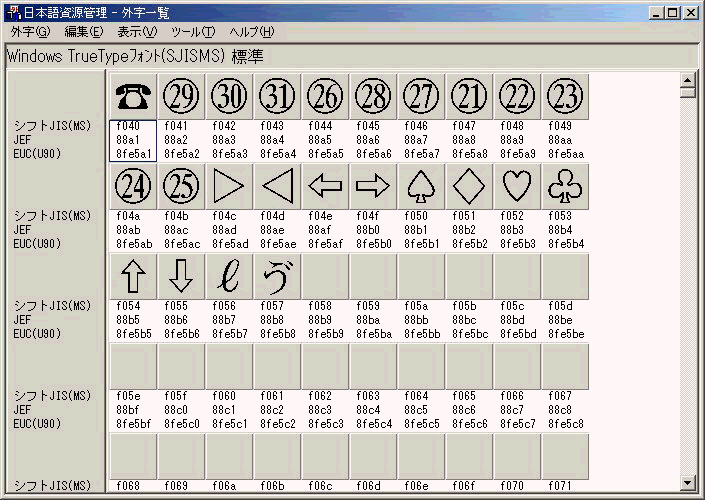Screen dimensions: 705x500
Task: Click the EUC code 8fe5be
Action: click(x=566, y=334)
